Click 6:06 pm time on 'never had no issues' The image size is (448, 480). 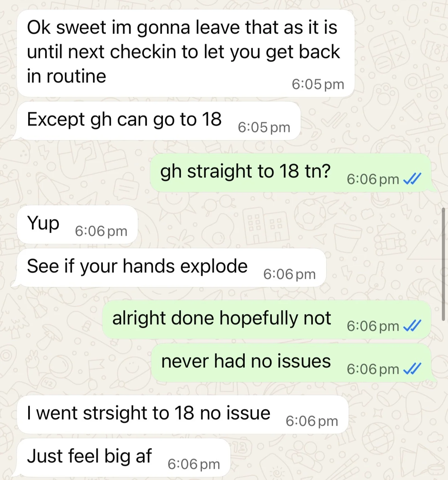[x=373, y=369]
